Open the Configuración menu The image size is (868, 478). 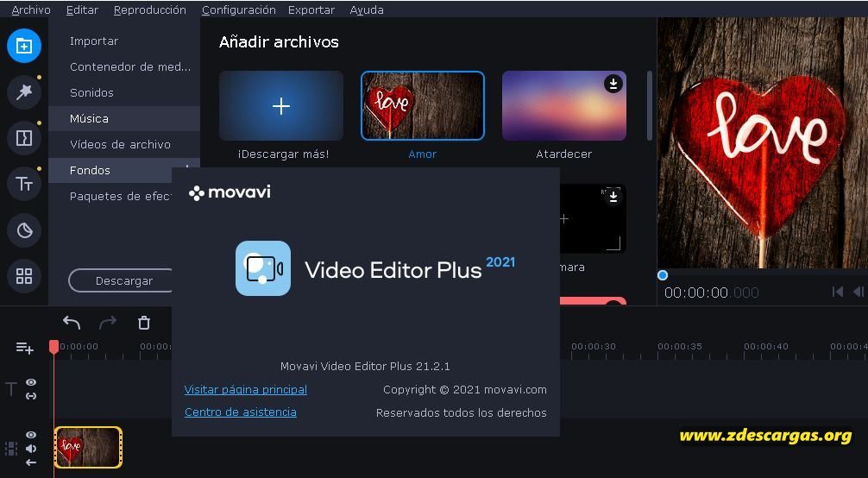pyautogui.click(x=239, y=10)
